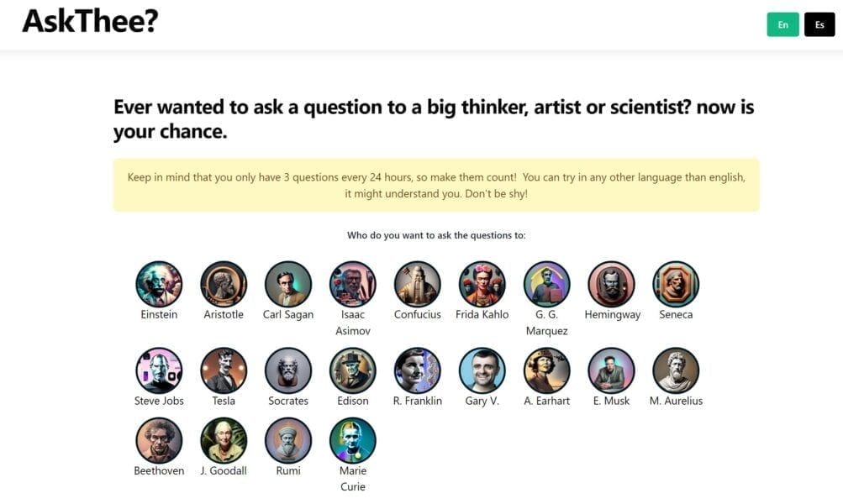Select the Isaac Asimov avatar
The width and height of the screenshot is (843, 504).
[352, 283]
